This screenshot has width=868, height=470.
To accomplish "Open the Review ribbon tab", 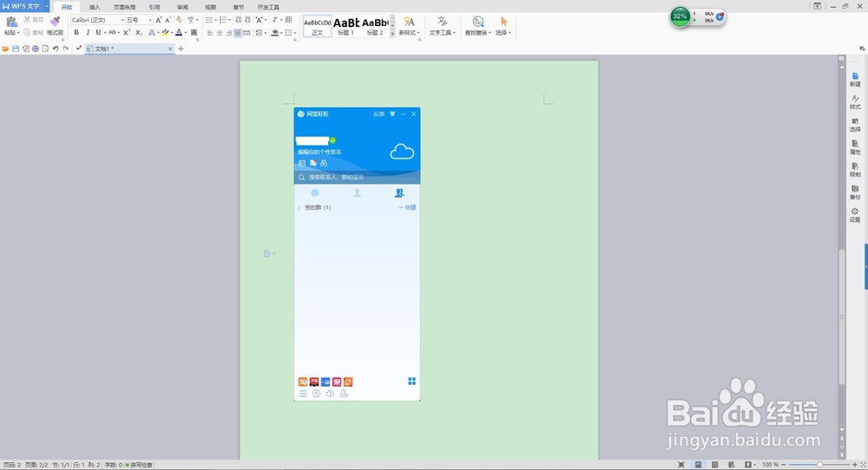I will 182,7.
